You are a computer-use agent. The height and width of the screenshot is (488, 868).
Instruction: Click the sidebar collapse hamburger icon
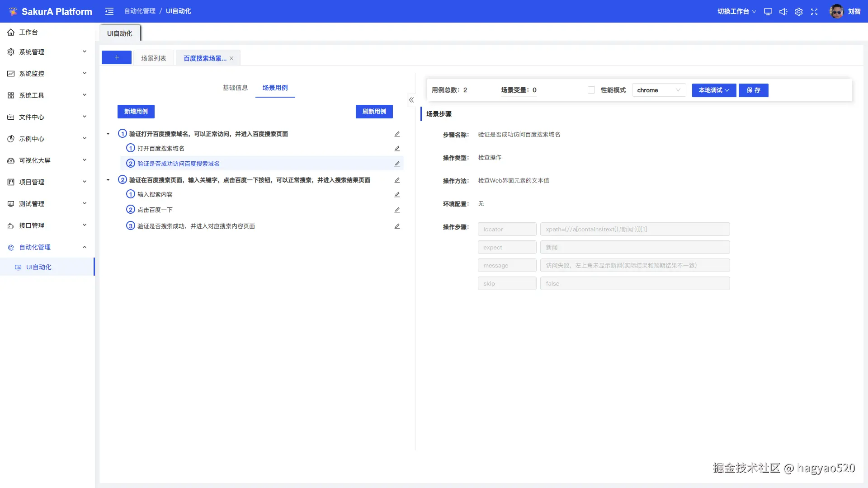click(x=109, y=11)
